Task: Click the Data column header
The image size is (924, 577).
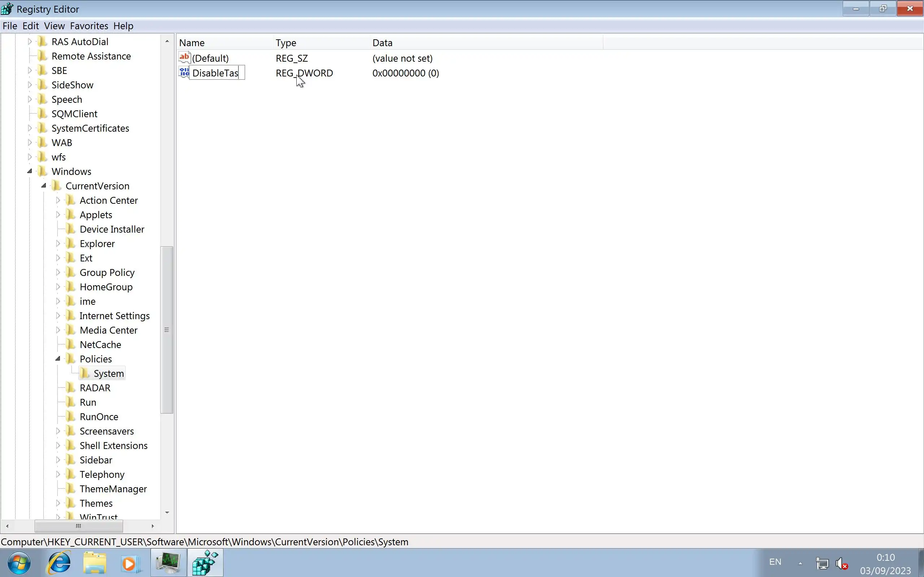Action: tap(383, 43)
